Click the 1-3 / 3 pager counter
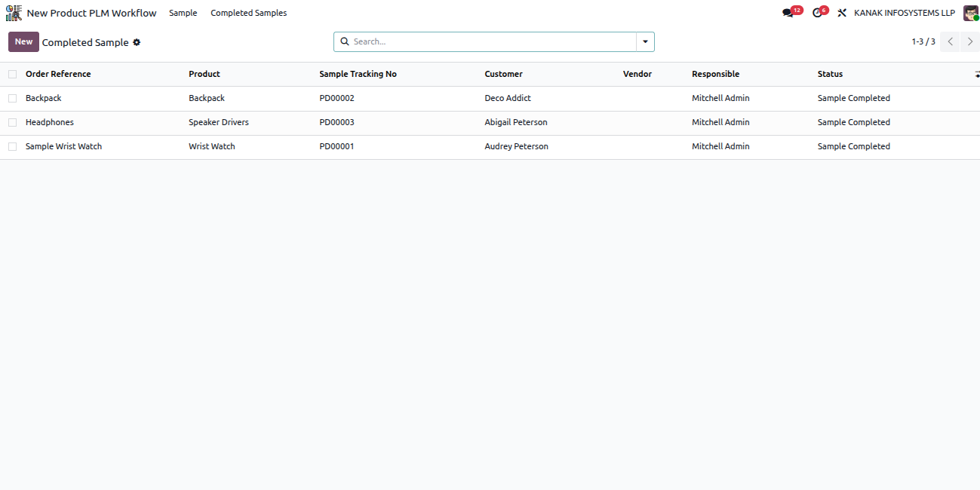 point(923,41)
